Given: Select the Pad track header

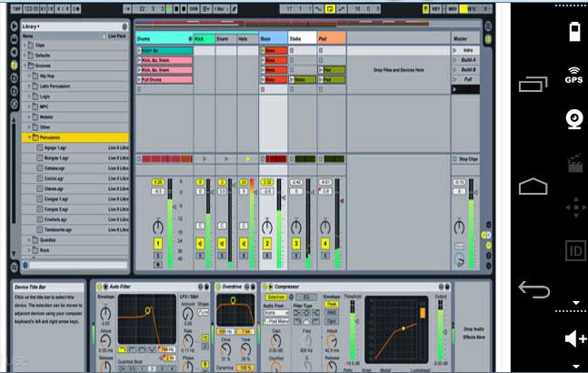Looking at the screenshot, I should [332, 38].
